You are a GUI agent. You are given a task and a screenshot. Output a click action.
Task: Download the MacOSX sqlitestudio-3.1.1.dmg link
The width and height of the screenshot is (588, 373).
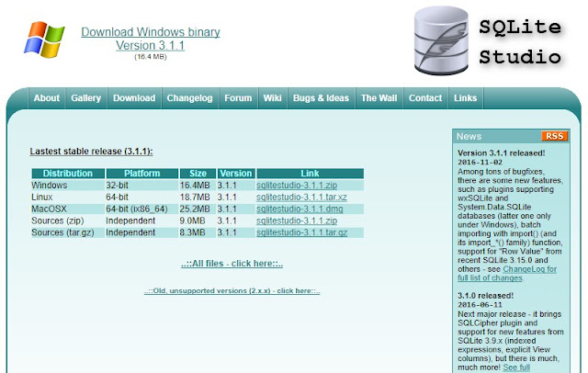[x=300, y=209]
